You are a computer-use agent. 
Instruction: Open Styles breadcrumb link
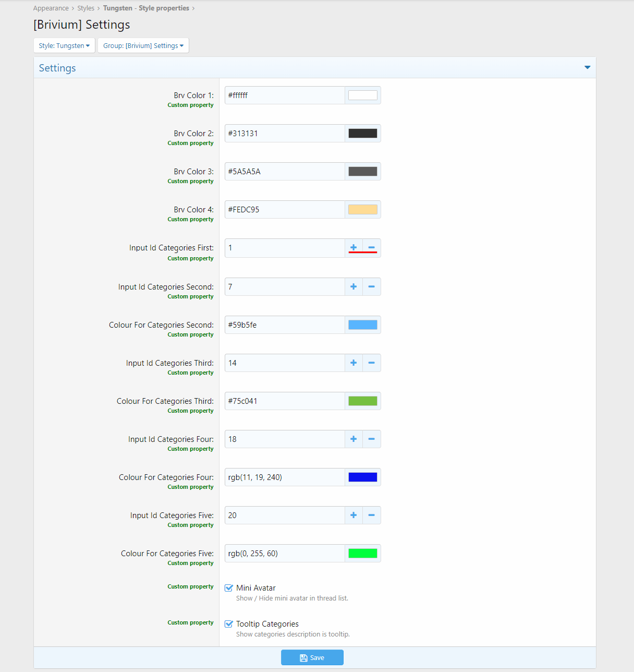(86, 8)
